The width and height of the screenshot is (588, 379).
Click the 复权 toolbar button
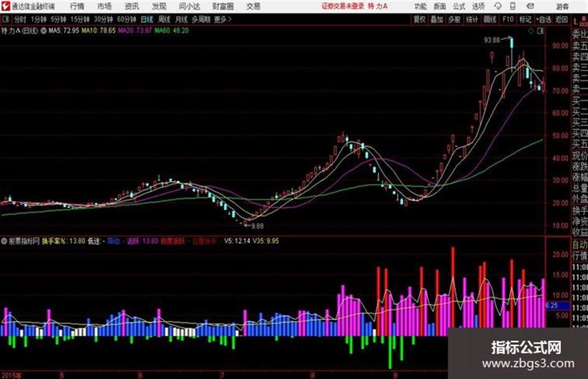click(x=419, y=19)
